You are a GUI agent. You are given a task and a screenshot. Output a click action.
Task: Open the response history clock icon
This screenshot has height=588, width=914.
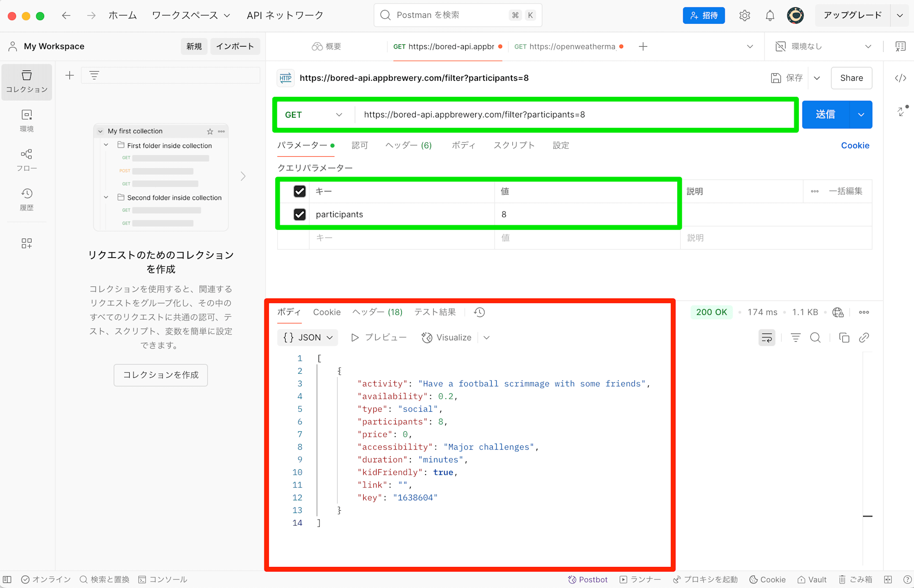click(479, 313)
